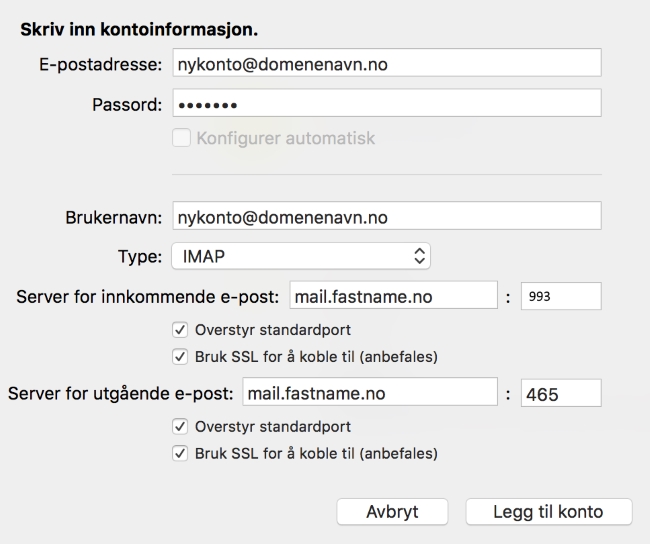
Task: Toggle Bruk SSL for outgoing server
Action: click(180, 453)
